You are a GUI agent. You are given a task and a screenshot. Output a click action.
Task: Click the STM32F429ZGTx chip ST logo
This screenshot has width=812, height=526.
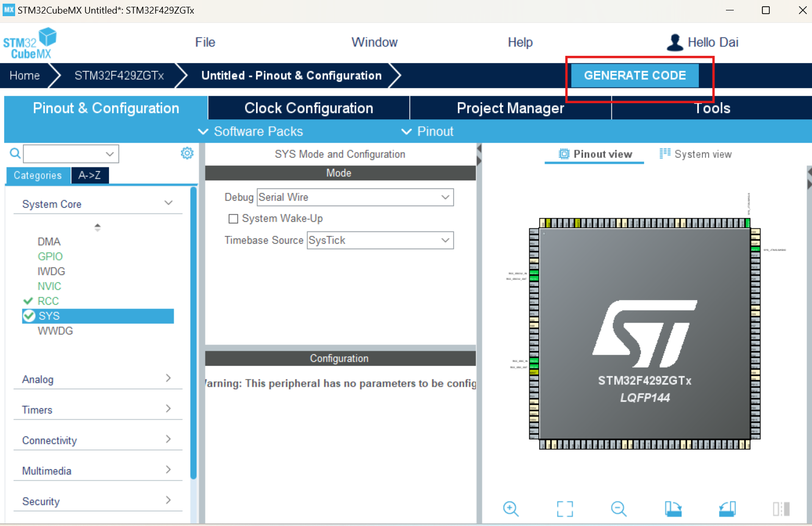(x=645, y=334)
